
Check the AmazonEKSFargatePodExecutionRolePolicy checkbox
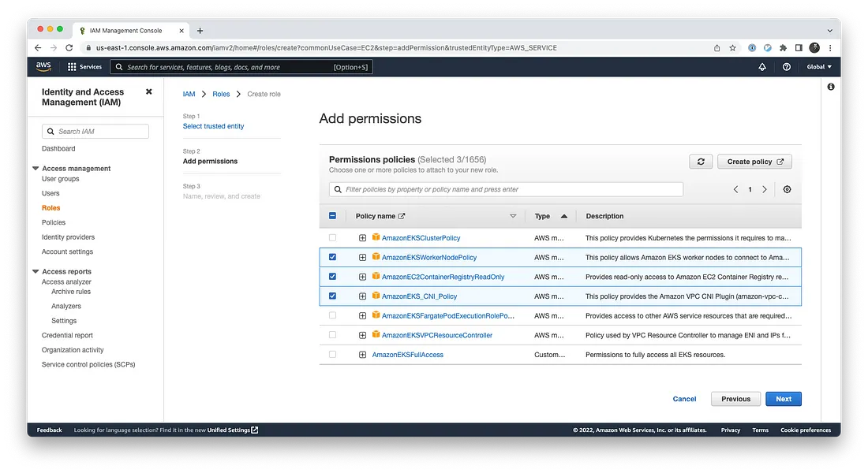click(332, 315)
